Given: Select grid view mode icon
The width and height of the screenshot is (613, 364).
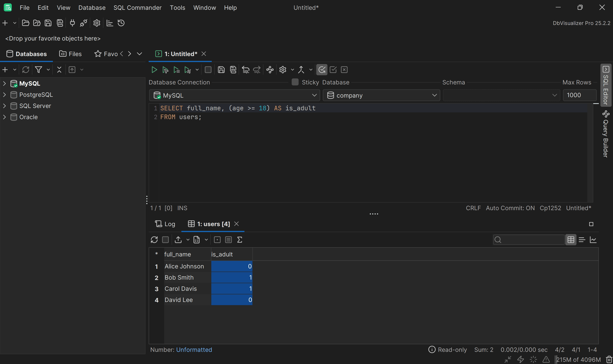Looking at the screenshot, I should coord(571,240).
